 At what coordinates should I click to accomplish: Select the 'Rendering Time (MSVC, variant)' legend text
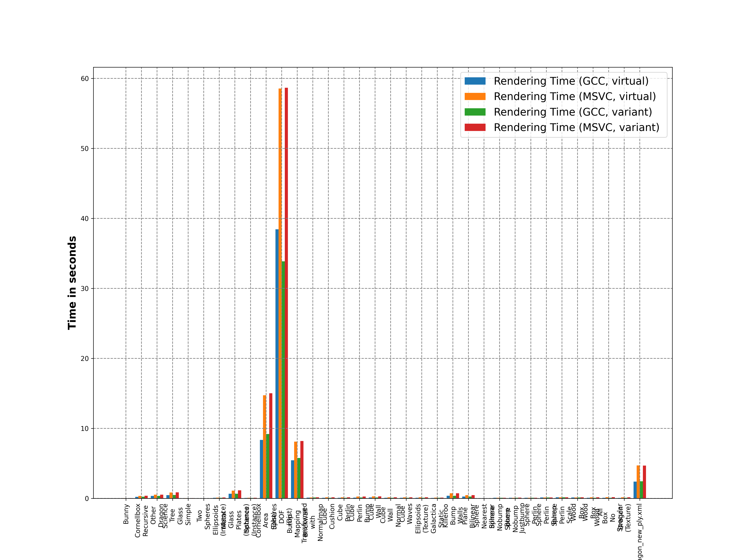576,127
